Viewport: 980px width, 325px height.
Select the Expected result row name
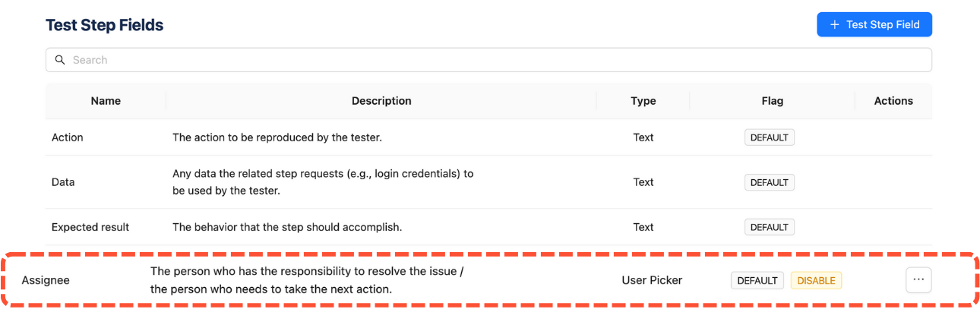pyautogui.click(x=90, y=227)
